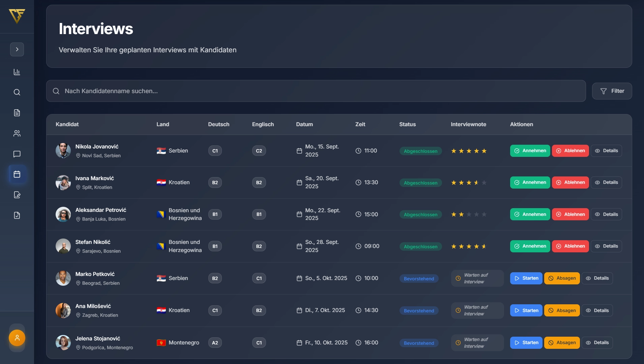Open the documents icon in sidebar
The width and height of the screenshot is (644, 364).
point(17,113)
